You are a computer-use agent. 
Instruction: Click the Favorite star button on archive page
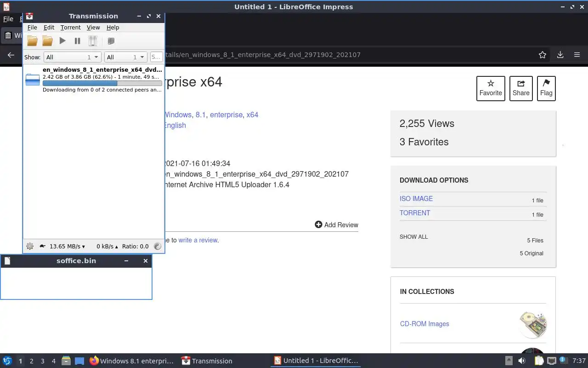(491, 88)
